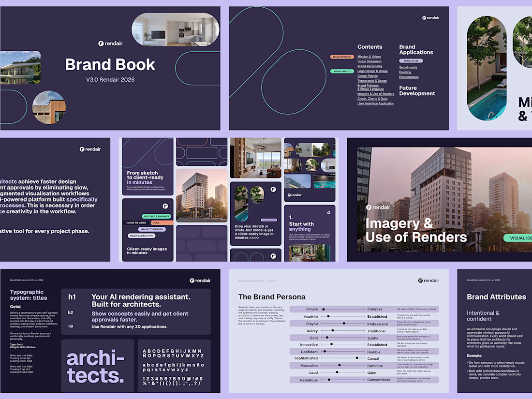Open the Presentations link
This screenshot has height=399, width=532.
(x=409, y=77)
